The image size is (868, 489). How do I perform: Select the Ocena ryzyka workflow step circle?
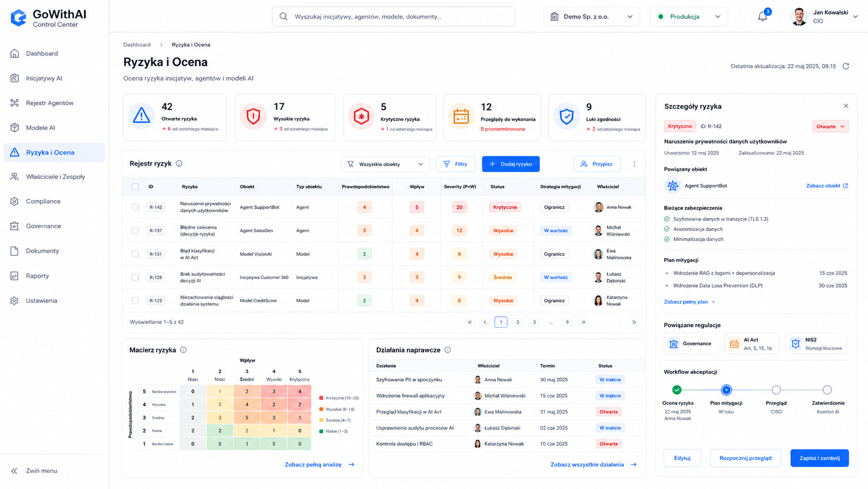tap(676, 390)
